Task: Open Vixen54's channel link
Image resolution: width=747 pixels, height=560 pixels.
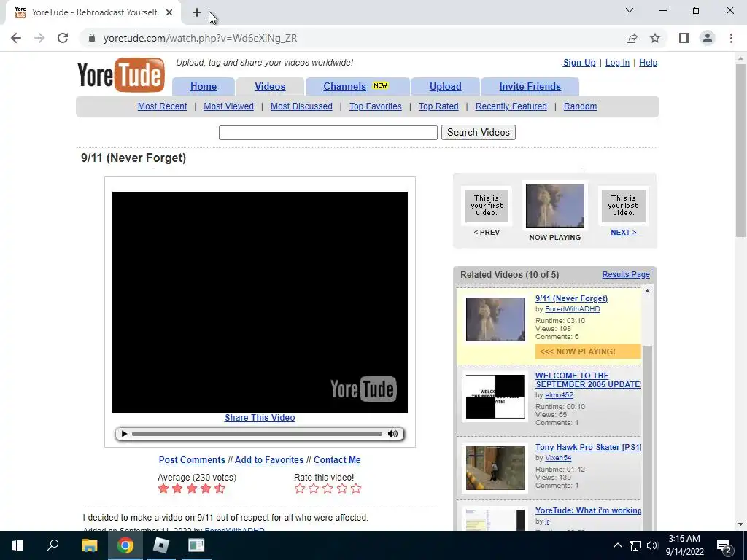Action: coord(558,458)
